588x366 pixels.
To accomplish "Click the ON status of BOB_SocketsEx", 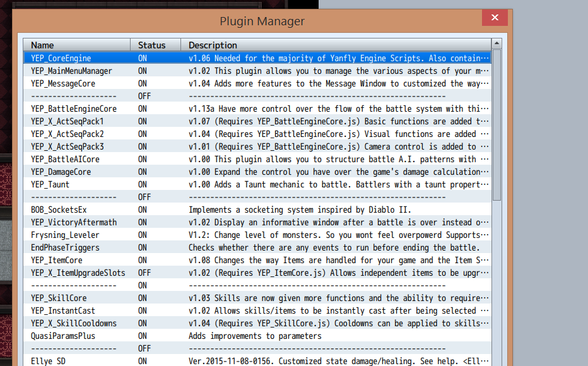I will 143,210.
